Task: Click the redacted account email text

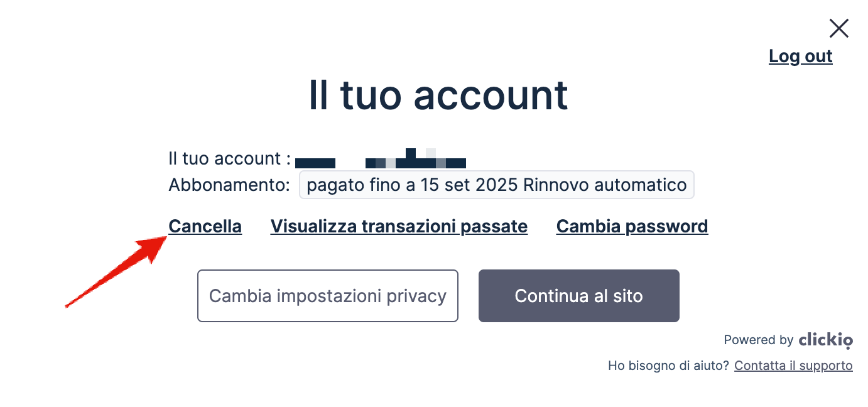Action: (x=381, y=159)
